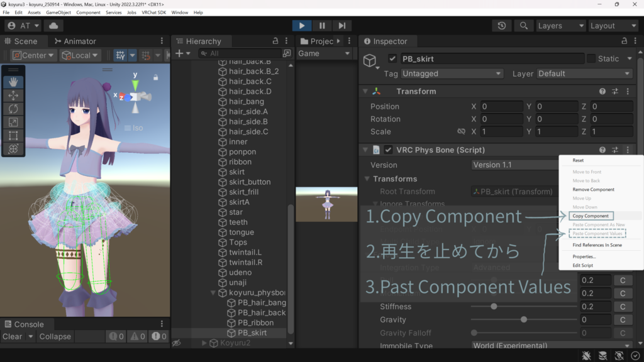
Task: Disable the PB_skirt active checkbox
Action: (392, 58)
